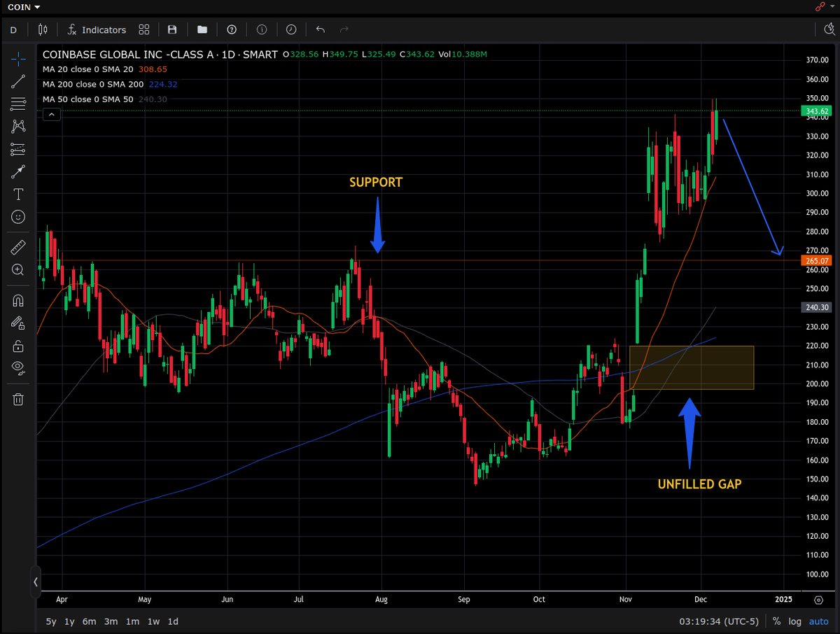Image resolution: width=840 pixels, height=634 pixels.
Task: Set range to 1d
Action: 173,621
